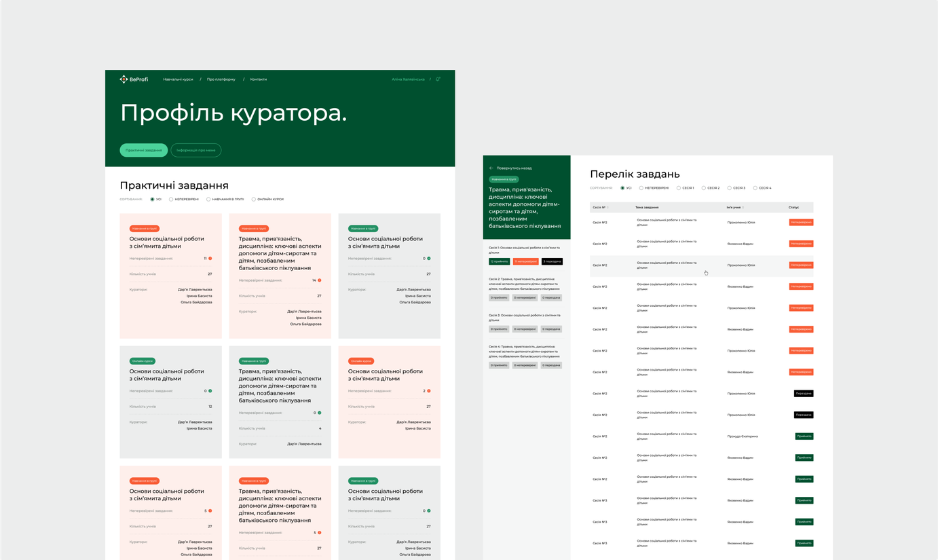Filter tasks by СЕСІЯ 4 radio
Screen dimensions: 938x560
[755, 188]
